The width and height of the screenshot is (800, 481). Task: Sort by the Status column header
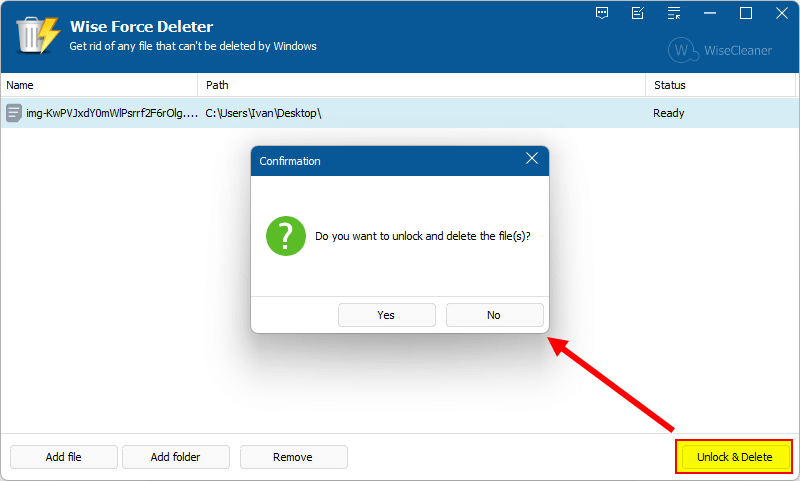pos(720,85)
